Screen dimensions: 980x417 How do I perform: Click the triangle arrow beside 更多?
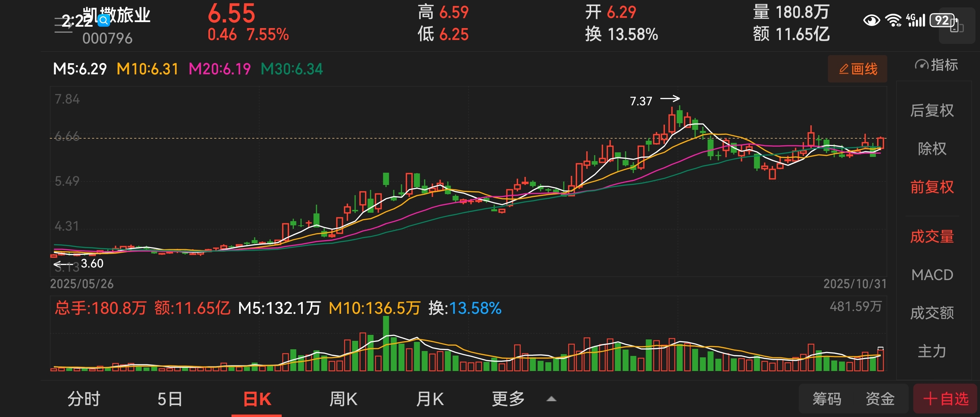point(551,399)
